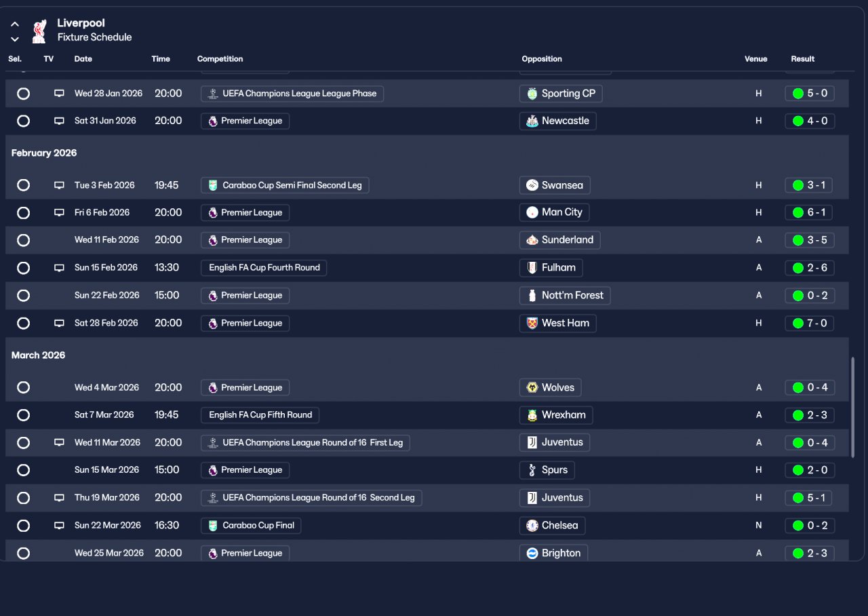Image resolution: width=868 pixels, height=616 pixels.
Task: Click the TV icon beside Wed 11 Mar 2026
Action: click(59, 442)
